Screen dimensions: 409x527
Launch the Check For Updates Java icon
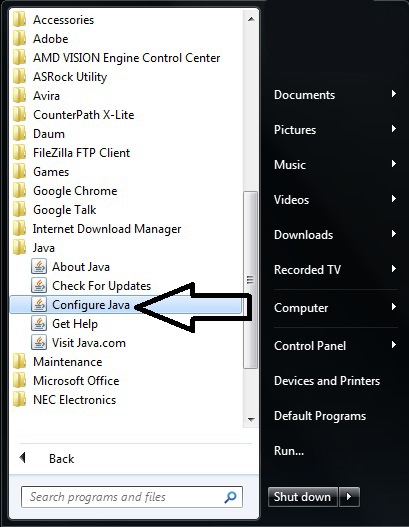click(39, 286)
